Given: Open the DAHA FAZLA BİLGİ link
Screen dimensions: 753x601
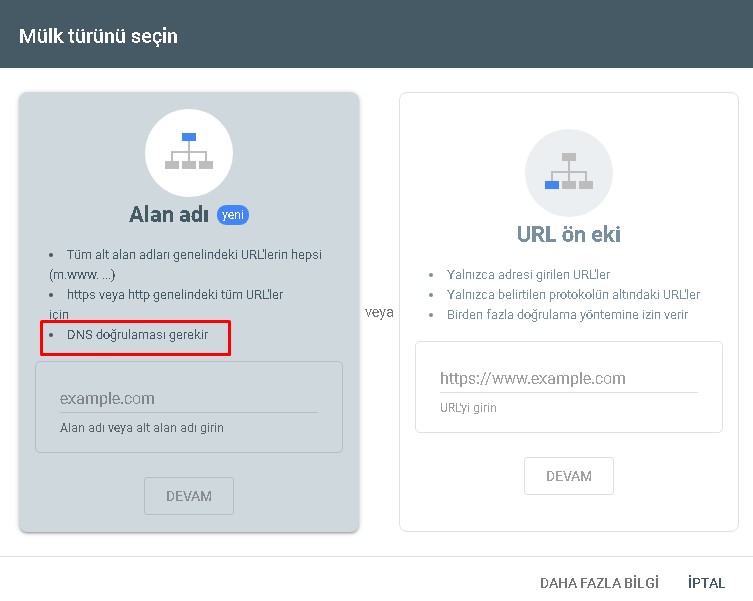Looking at the screenshot, I should pyautogui.click(x=599, y=583).
